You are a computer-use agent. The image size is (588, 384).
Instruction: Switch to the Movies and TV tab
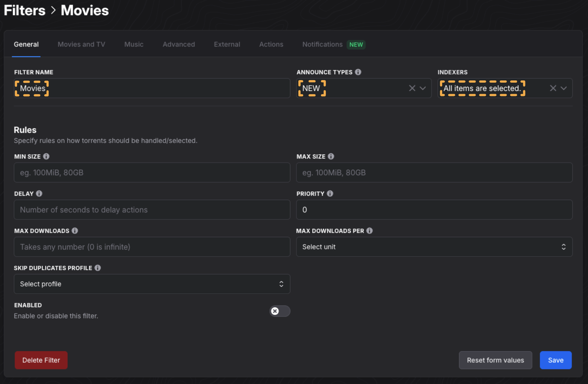81,45
